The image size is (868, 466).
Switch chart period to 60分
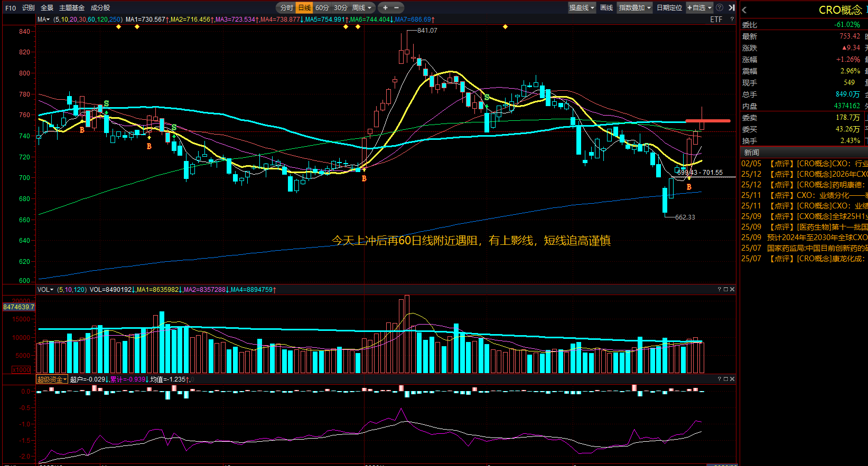(322, 7)
